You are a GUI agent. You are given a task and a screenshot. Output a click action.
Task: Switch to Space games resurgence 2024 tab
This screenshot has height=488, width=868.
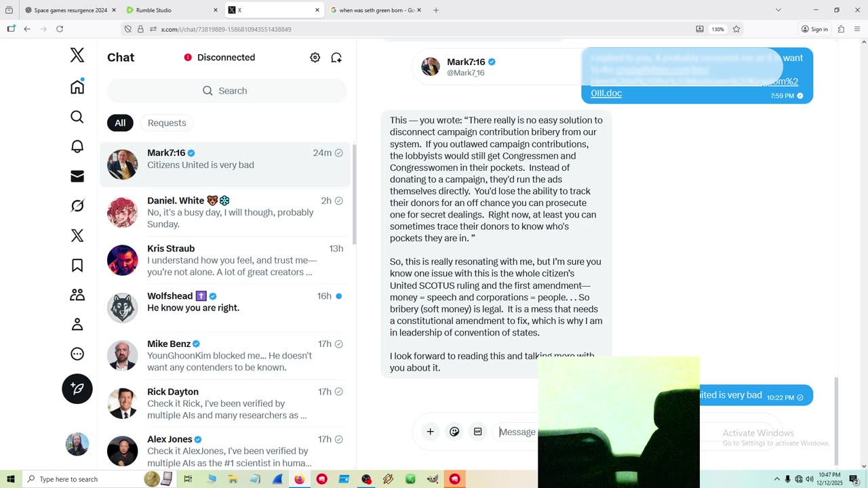click(71, 10)
